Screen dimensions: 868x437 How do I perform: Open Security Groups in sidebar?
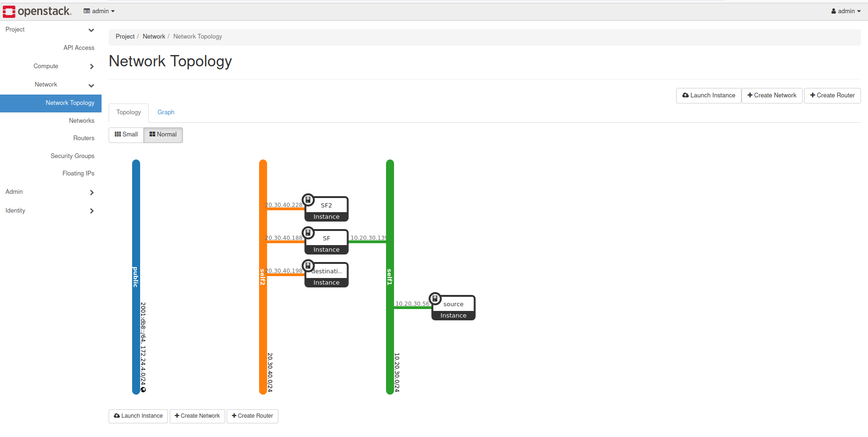click(x=72, y=156)
